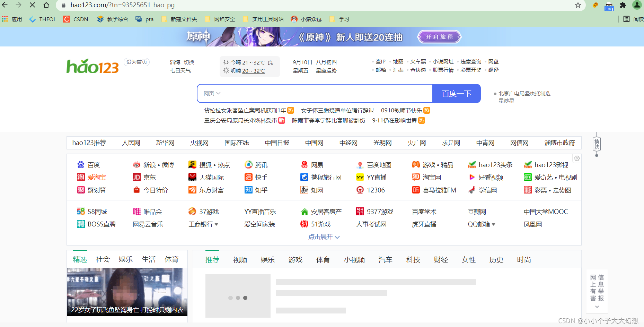Open the 火车票 quick tool link
The width and height of the screenshot is (644, 327).
(x=418, y=61)
